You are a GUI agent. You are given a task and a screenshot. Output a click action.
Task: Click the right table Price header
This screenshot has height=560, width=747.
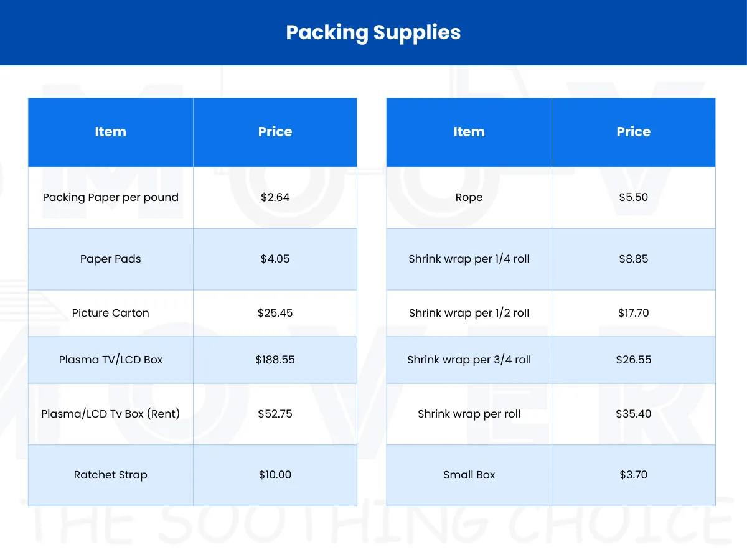(634, 132)
